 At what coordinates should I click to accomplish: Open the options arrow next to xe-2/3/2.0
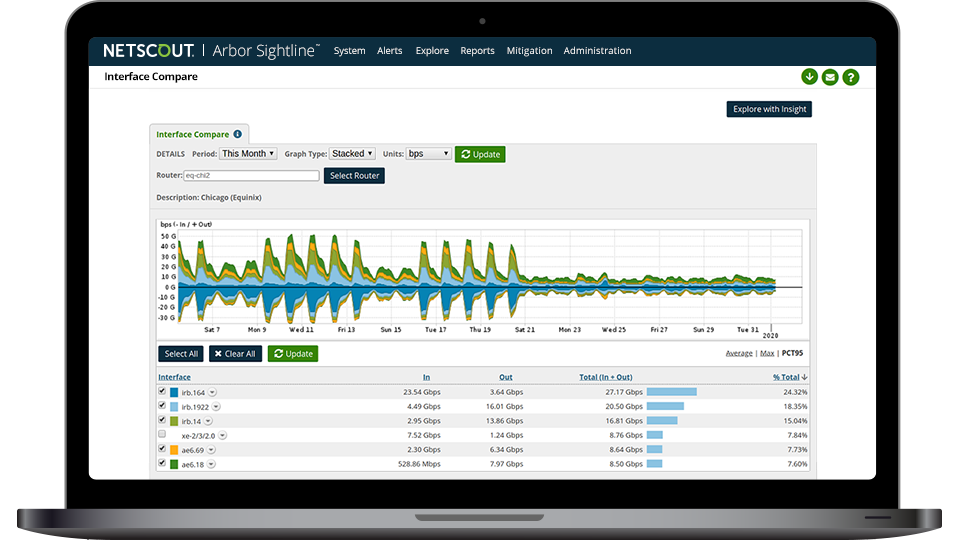pos(222,435)
